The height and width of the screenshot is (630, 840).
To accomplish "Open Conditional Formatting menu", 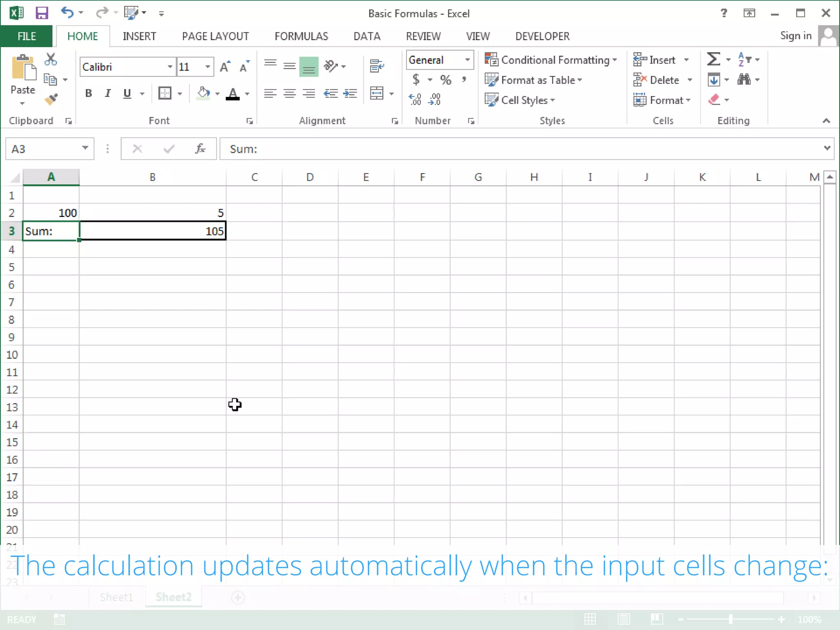I will (x=550, y=60).
